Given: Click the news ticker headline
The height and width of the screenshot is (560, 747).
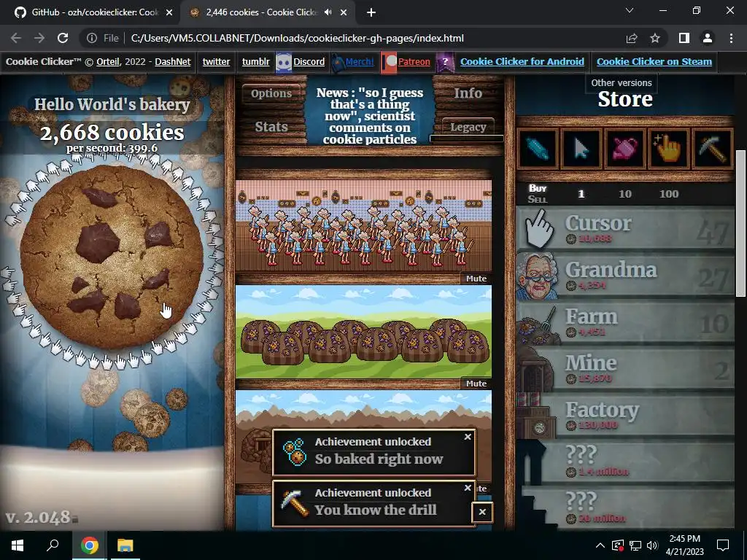Looking at the screenshot, I should click(x=370, y=116).
